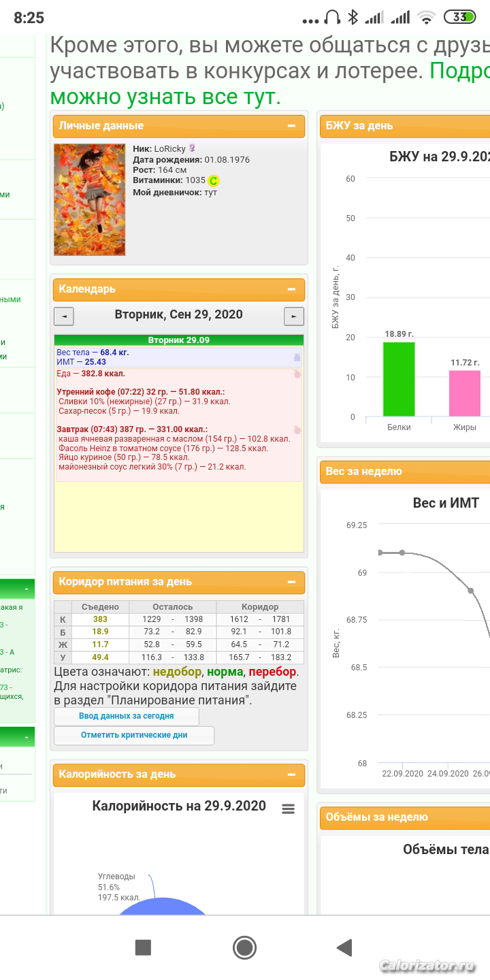Click the Bluetooth status bar icon
Image resolution: width=490 pixels, height=980 pixels.
tap(353, 17)
